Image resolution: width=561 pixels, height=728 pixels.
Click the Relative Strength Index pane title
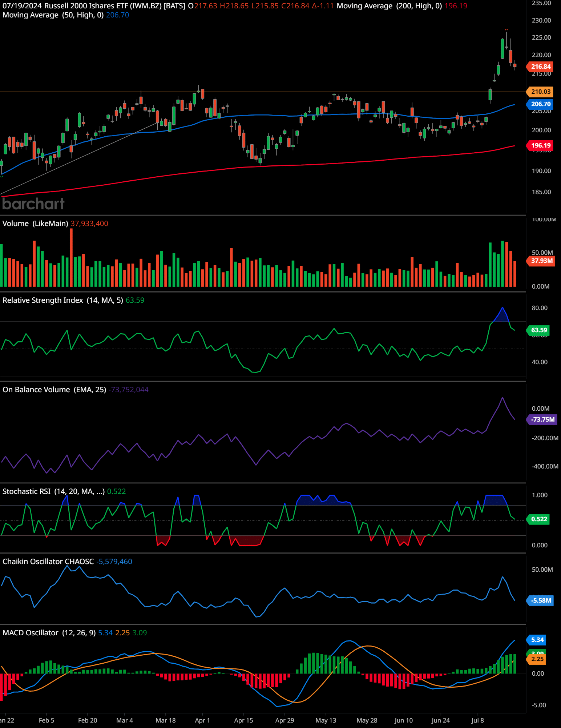pyautogui.click(x=62, y=300)
